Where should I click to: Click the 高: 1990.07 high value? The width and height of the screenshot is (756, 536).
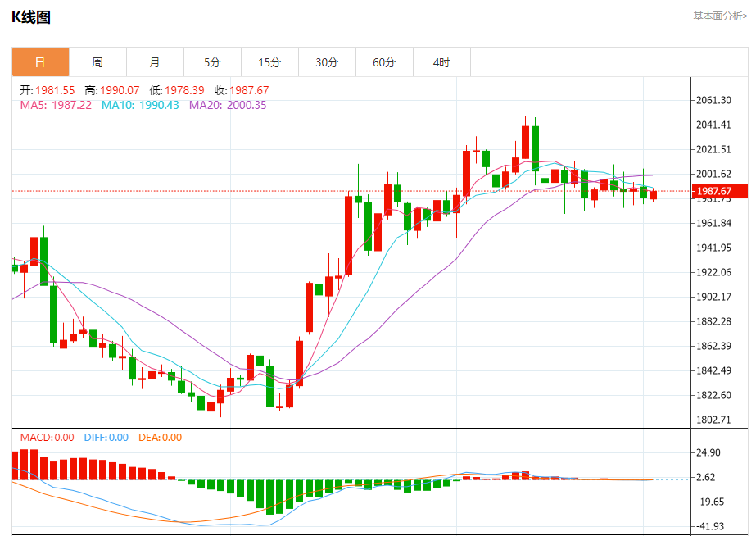click(x=112, y=90)
